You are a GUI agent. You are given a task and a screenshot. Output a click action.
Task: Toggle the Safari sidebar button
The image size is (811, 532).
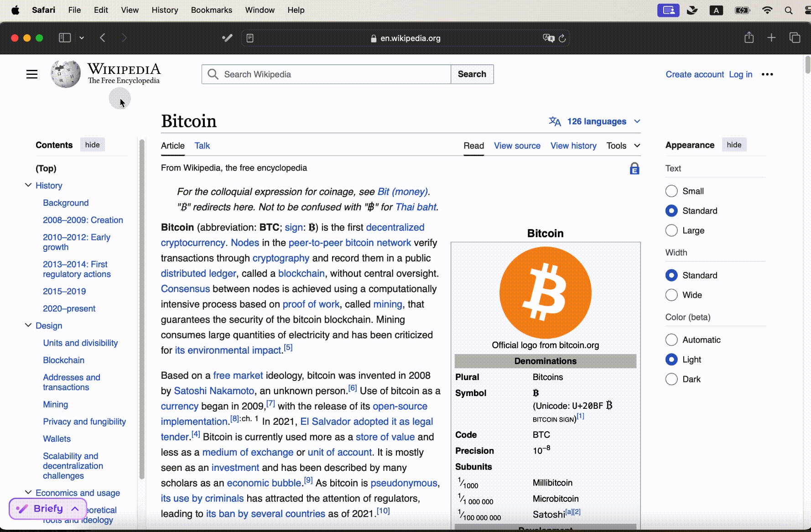[x=65, y=38]
